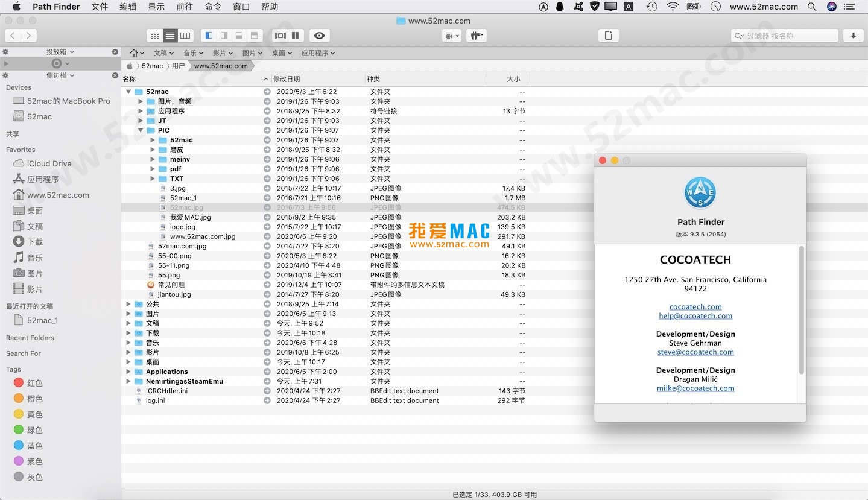Click the 过滤器 filter field
This screenshot has width=868, height=500.
pyautogui.click(x=784, y=36)
